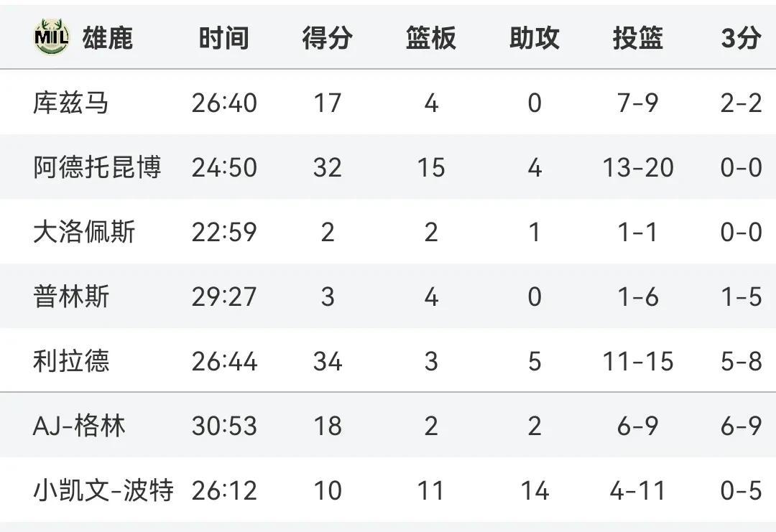Viewport: 776px width, 532px height.
Task: Tap the 助攻 column header
Action: coord(535,38)
